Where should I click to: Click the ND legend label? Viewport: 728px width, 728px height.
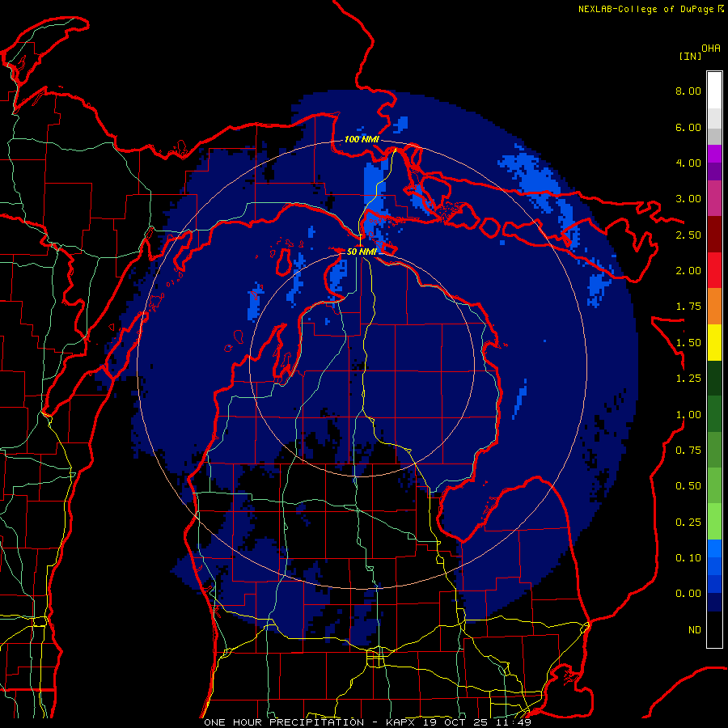point(695,630)
